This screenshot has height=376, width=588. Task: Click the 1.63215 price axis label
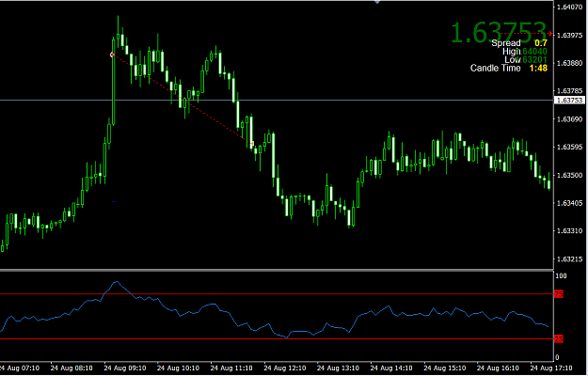[x=569, y=259]
